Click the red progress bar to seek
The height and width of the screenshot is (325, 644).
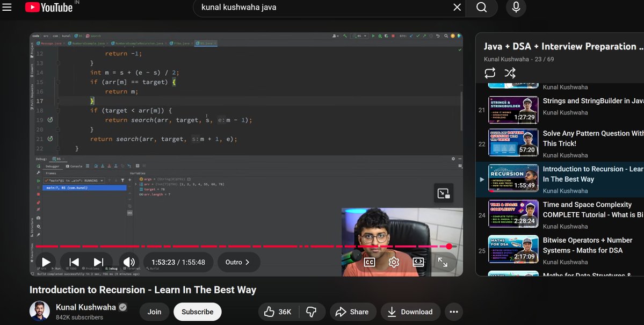click(x=242, y=245)
